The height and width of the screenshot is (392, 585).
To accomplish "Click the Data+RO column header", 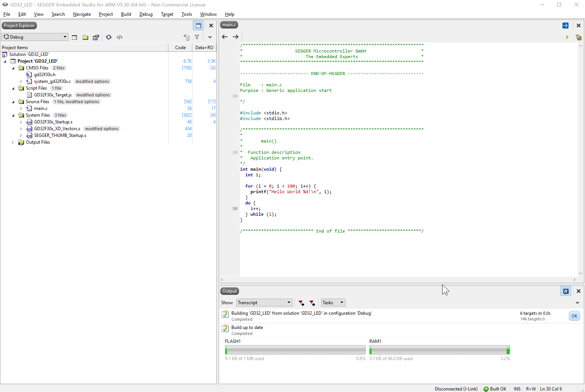I will [x=204, y=48].
